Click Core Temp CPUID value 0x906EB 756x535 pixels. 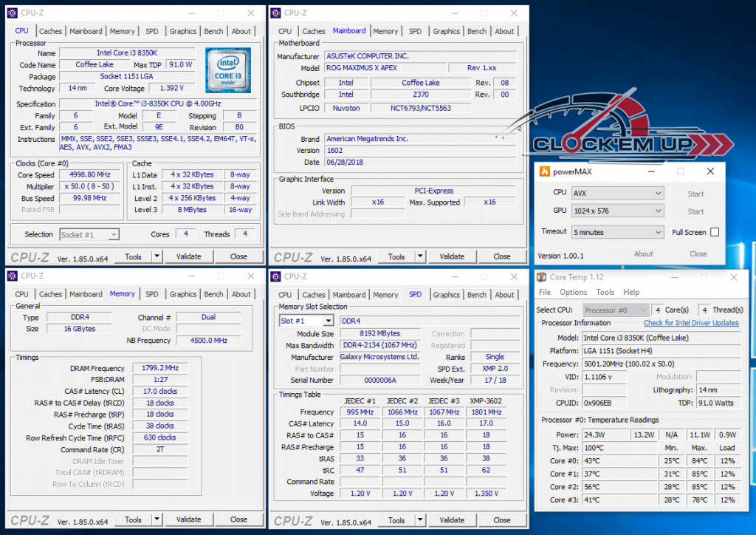click(x=604, y=403)
